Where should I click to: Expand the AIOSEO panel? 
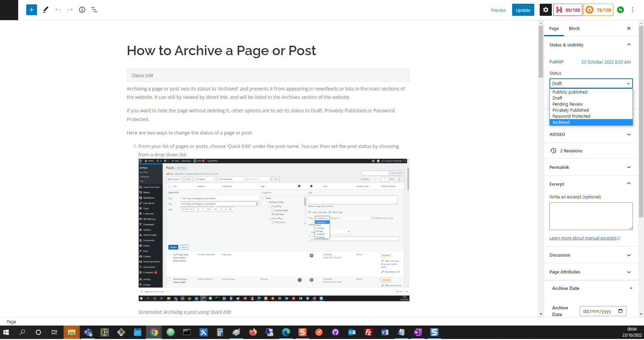pos(591,135)
